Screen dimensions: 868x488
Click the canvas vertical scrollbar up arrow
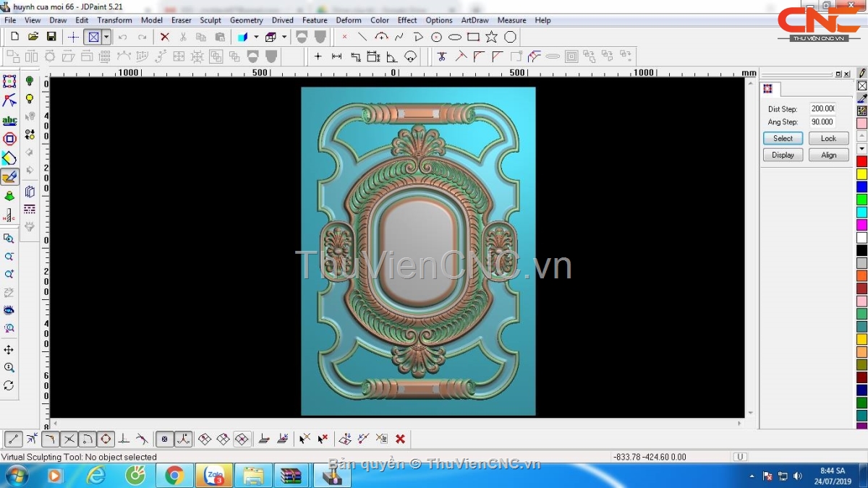(x=751, y=82)
